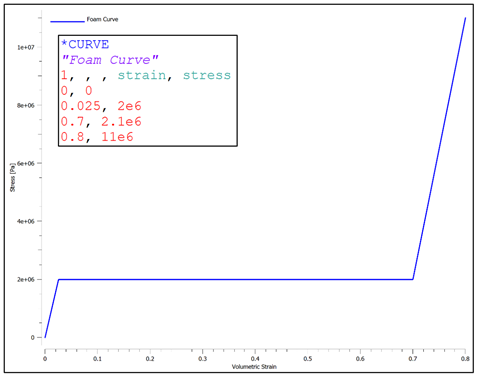
Task: Click the 0.7 x-axis tick label
Action: pyautogui.click(x=413, y=359)
